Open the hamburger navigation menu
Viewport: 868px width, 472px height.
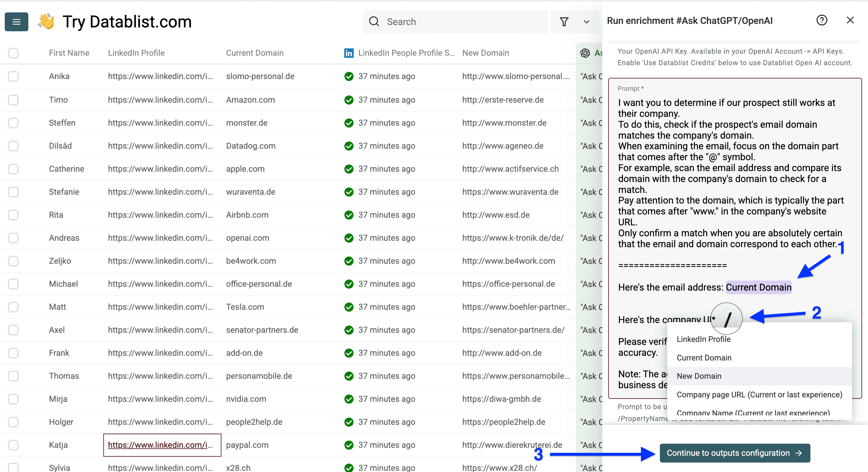pos(16,22)
